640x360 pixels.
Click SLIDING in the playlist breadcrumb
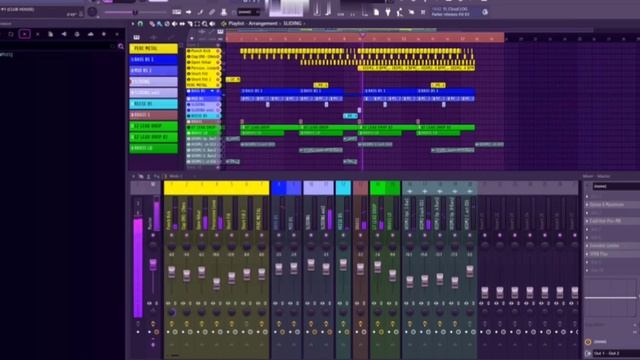tap(292, 24)
